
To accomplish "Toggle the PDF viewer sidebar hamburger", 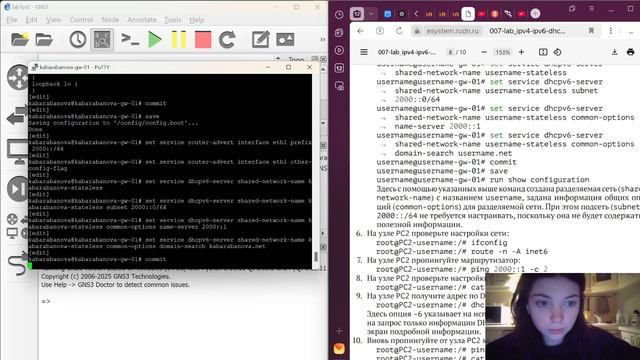I will pos(364,52).
